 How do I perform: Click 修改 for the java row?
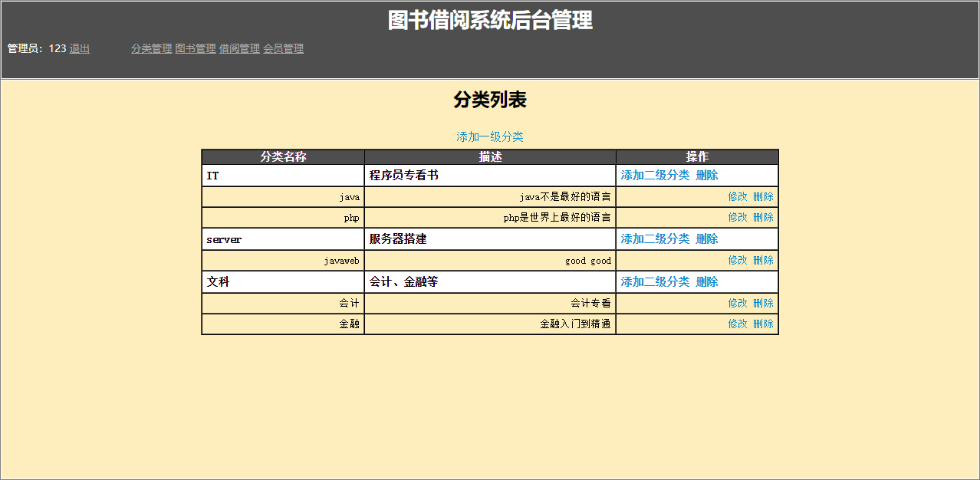pyautogui.click(x=738, y=197)
